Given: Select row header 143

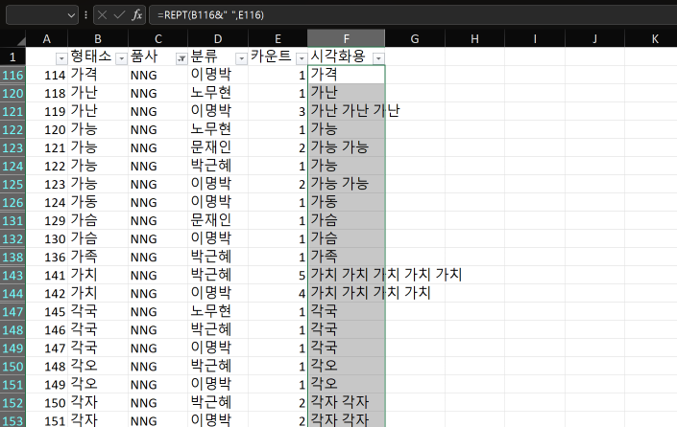Looking at the screenshot, I should point(13,275).
